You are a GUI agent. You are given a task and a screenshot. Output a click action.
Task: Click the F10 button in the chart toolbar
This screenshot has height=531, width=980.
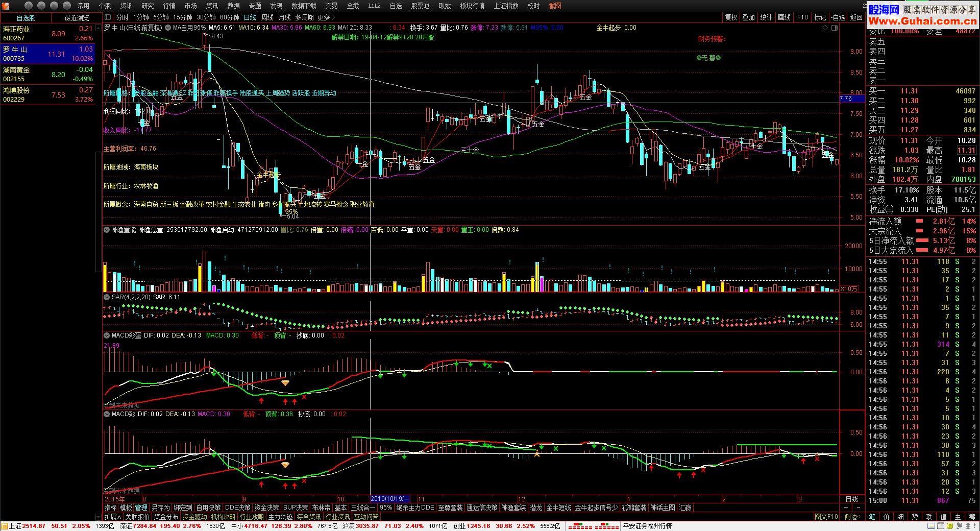(802, 17)
